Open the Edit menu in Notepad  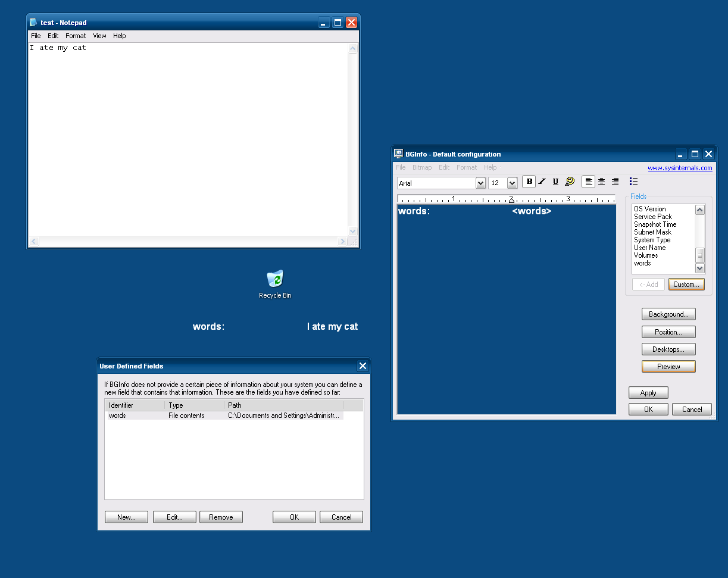(x=53, y=36)
